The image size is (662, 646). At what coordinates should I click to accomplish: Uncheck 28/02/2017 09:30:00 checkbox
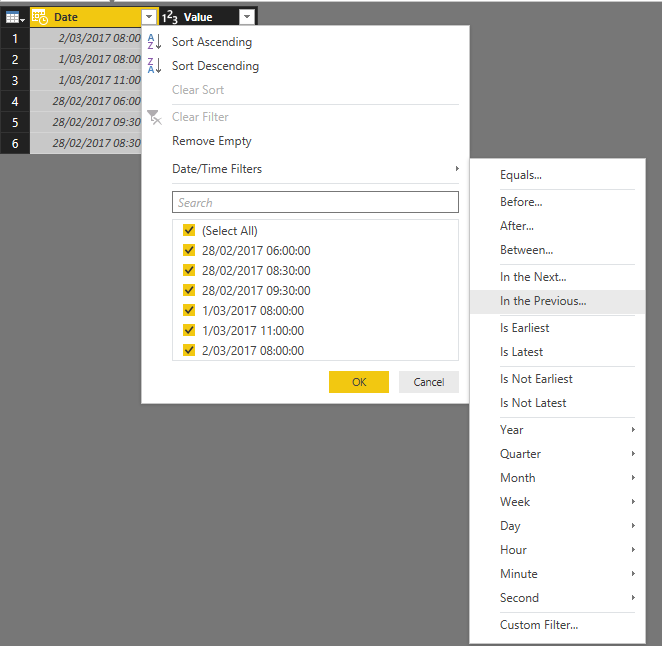[189, 290]
